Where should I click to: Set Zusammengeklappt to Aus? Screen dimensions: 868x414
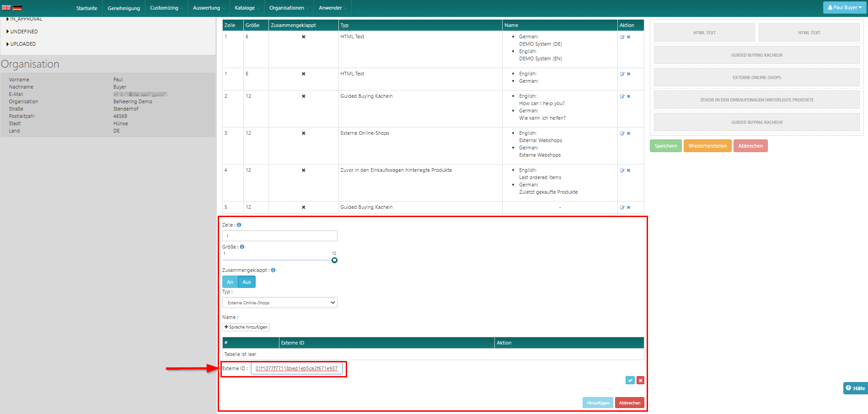point(246,282)
